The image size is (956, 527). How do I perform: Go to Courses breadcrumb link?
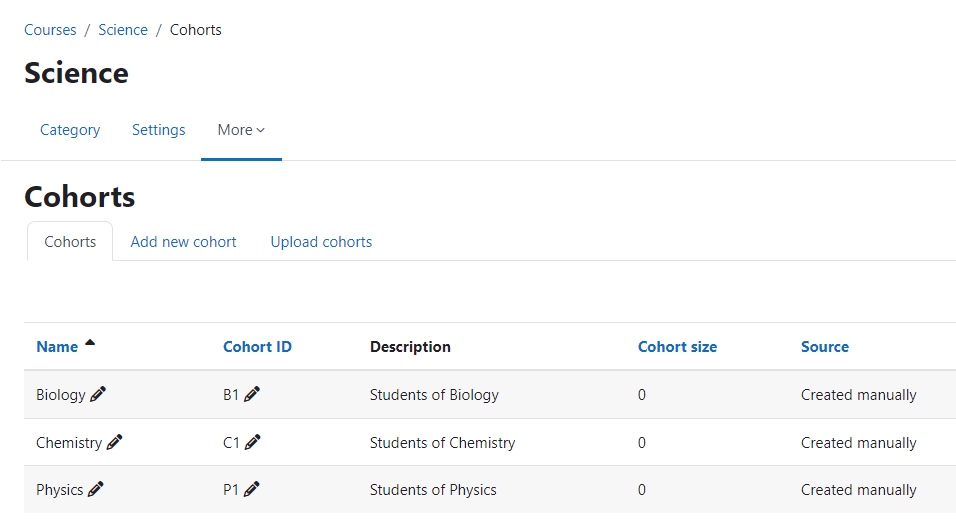coord(50,30)
